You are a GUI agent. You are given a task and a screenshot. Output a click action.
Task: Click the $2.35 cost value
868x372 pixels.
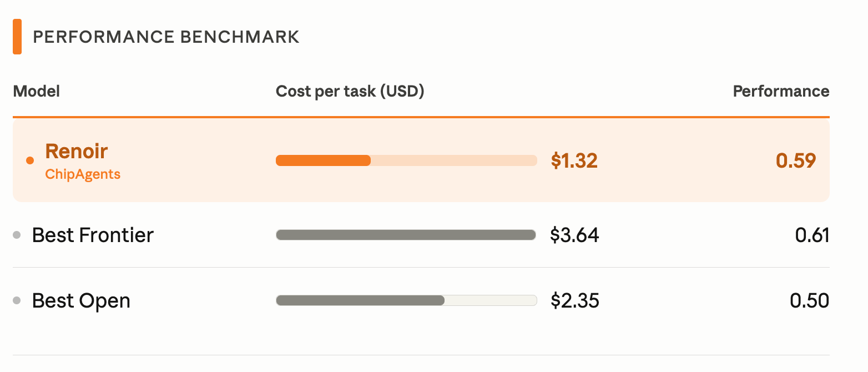(x=575, y=301)
